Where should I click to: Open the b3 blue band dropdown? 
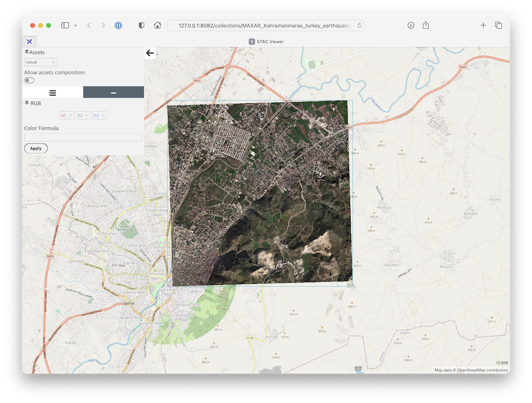pos(99,115)
